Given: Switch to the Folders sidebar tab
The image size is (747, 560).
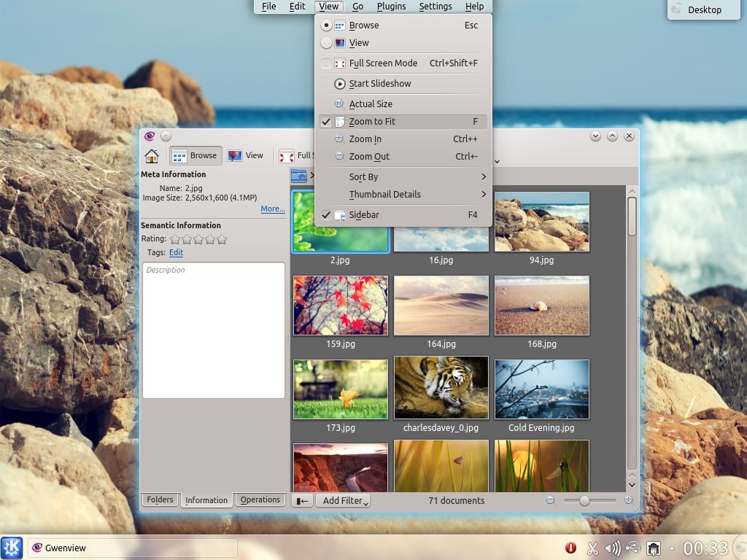Looking at the screenshot, I should click(x=160, y=499).
